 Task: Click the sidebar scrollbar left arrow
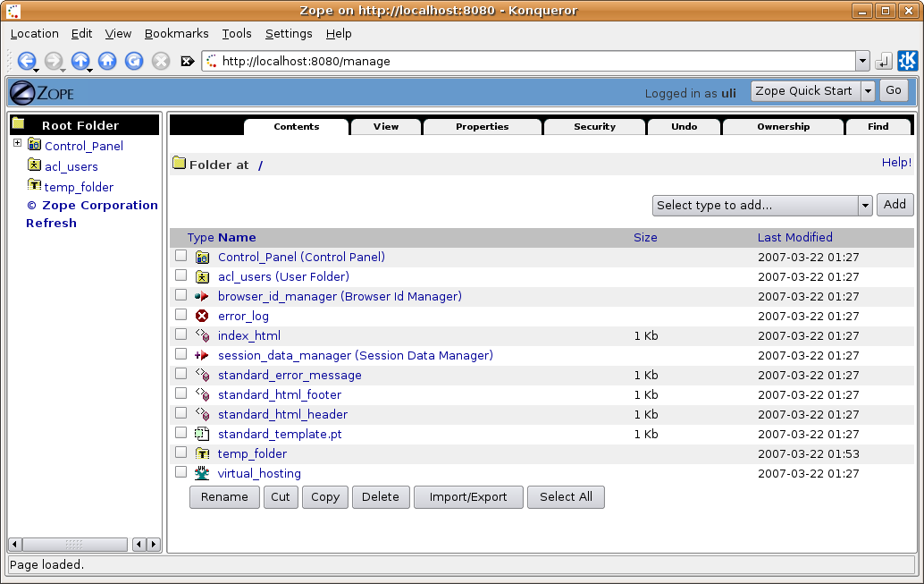click(x=14, y=544)
